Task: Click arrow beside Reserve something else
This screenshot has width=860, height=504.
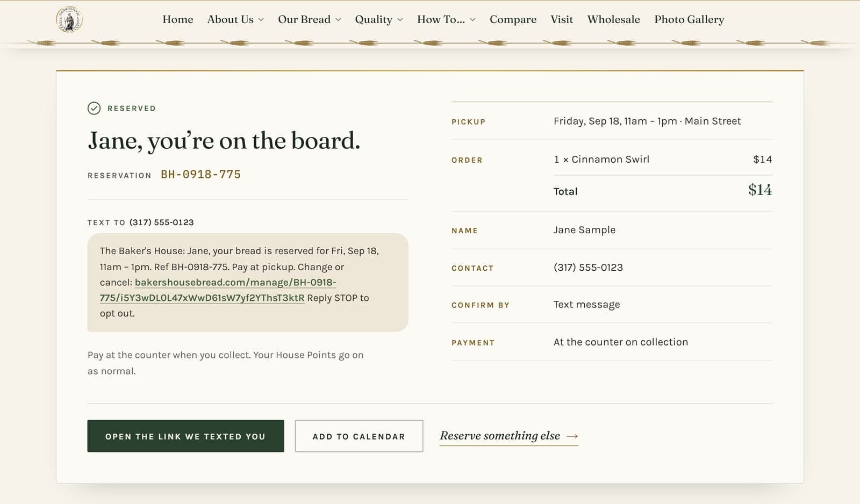Action: coord(572,436)
